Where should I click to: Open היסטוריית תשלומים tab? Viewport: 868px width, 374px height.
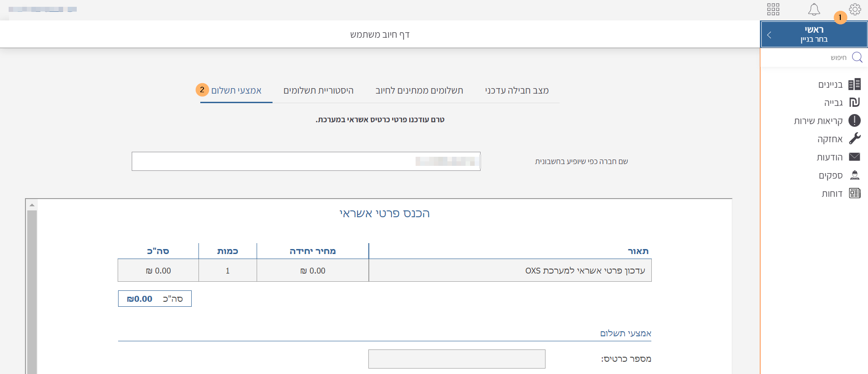[x=318, y=90]
